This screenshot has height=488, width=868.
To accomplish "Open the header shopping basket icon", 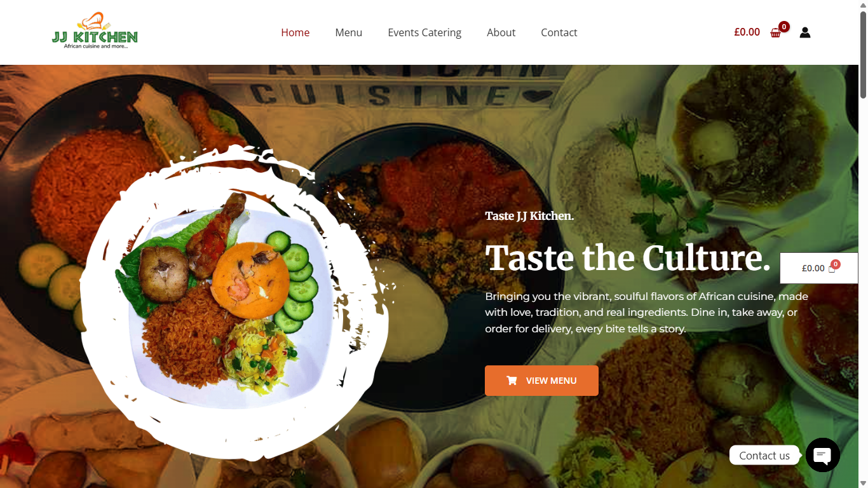I will [x=775, y=33].
